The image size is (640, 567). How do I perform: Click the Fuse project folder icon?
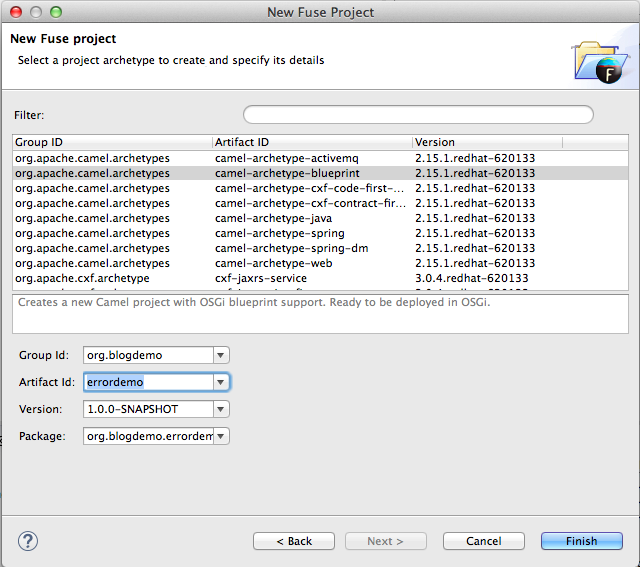(600, 62)
